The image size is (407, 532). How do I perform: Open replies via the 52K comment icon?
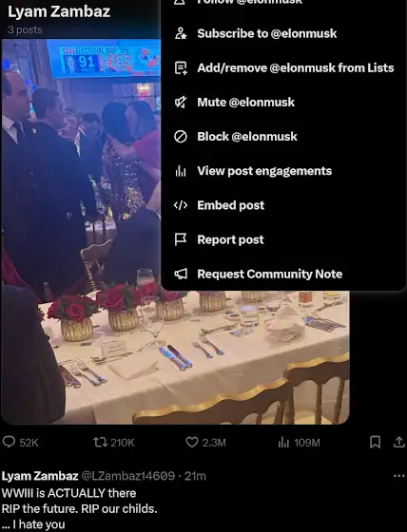9,442
